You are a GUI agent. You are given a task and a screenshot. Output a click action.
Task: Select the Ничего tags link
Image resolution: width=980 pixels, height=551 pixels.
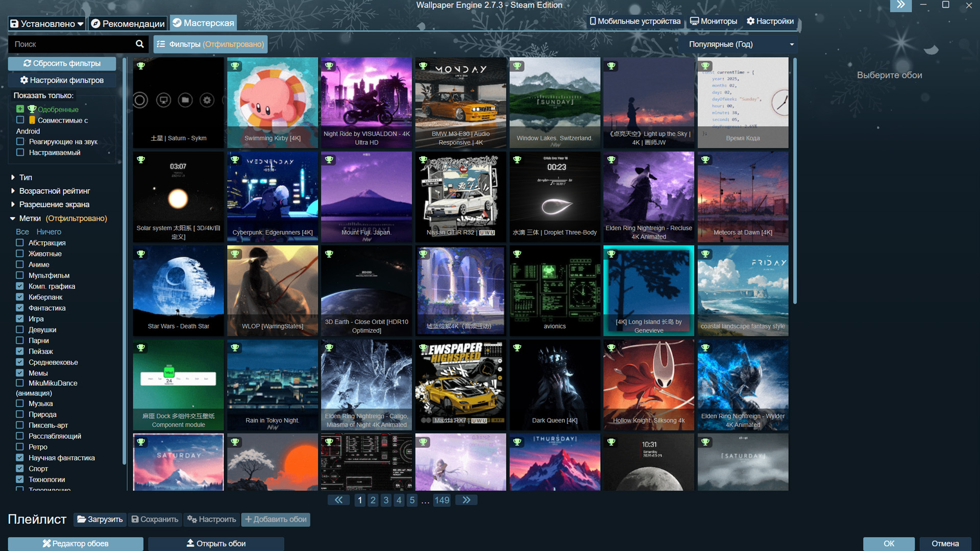tap(48, 232)
